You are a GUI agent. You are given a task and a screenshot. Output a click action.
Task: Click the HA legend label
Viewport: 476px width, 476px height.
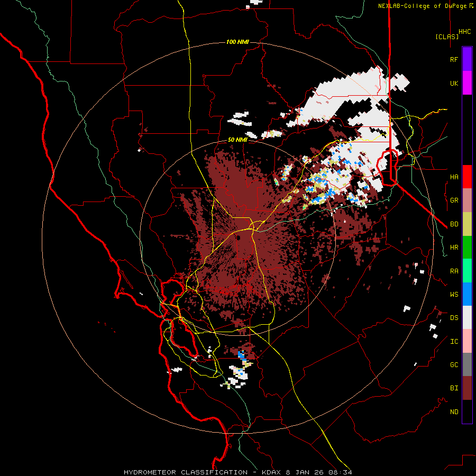pyautogui.click(x=454, y=177)
